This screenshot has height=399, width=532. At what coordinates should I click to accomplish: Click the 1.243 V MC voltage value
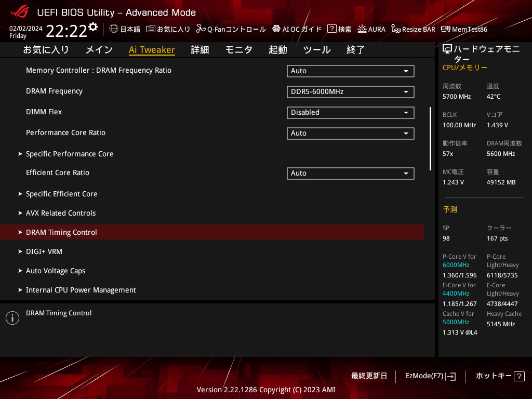point(453,182)
